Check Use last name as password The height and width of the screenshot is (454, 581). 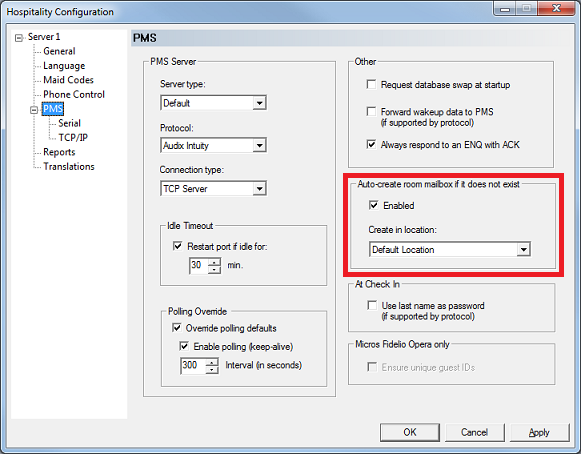pos(372,305)
